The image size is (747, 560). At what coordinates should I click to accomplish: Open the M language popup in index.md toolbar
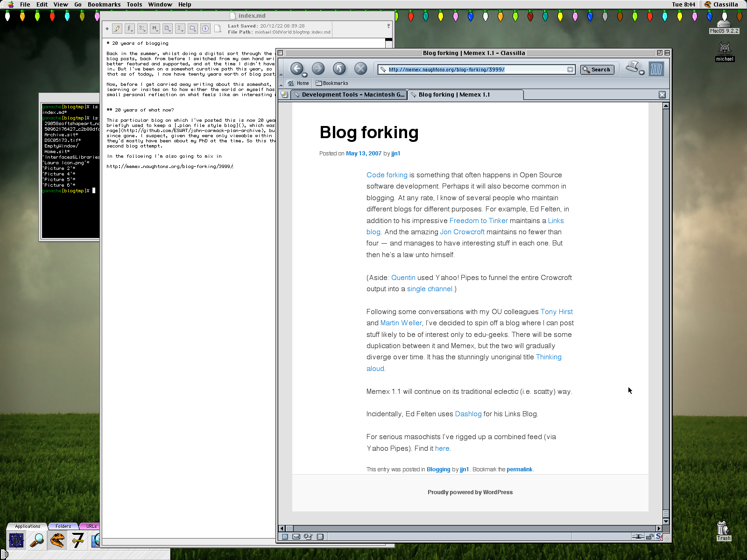coord(155,28)
